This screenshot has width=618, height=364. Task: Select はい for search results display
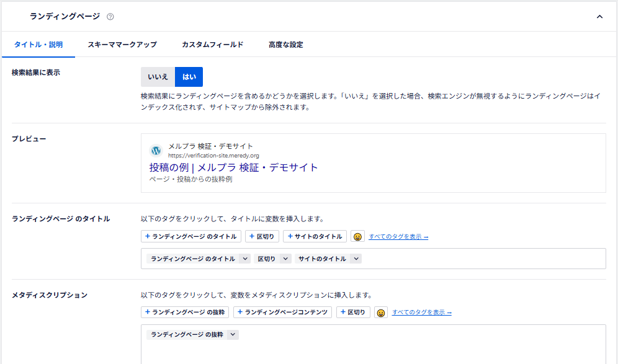[x=189, y=77]
